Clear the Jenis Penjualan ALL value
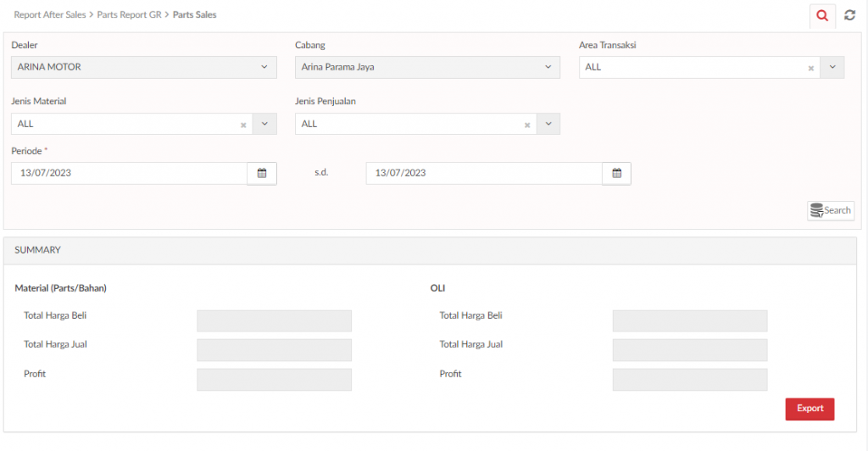 527,125
